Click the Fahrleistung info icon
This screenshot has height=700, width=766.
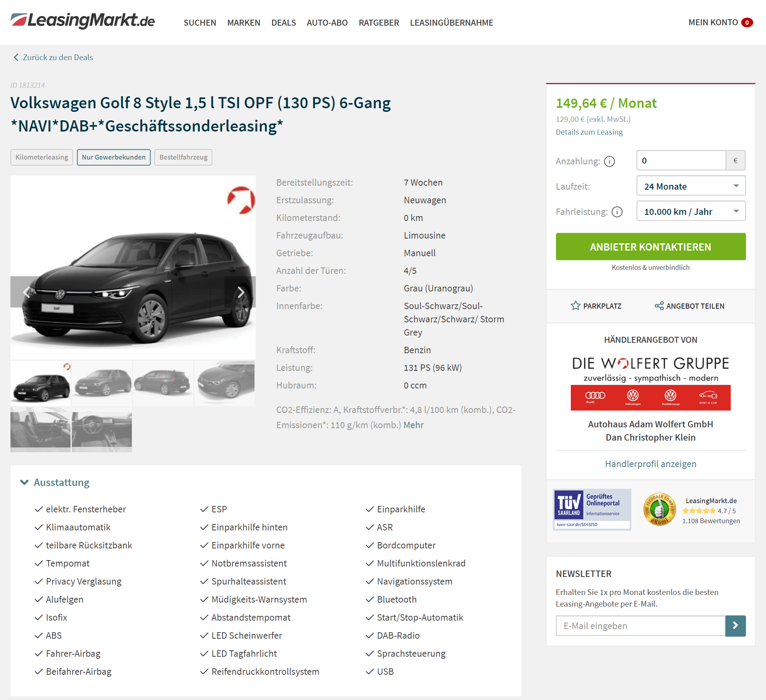coord(617,212)
